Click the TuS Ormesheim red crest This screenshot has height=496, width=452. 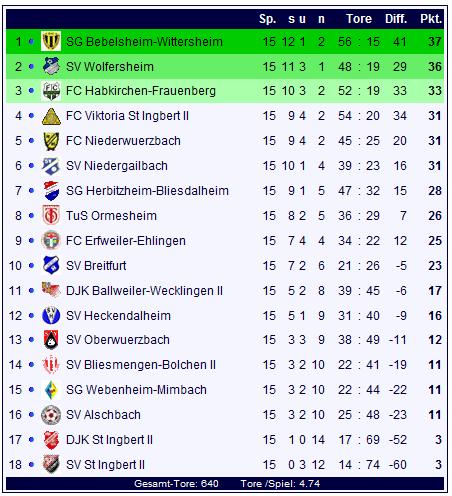pyautogui.click(x=51, y=215)
